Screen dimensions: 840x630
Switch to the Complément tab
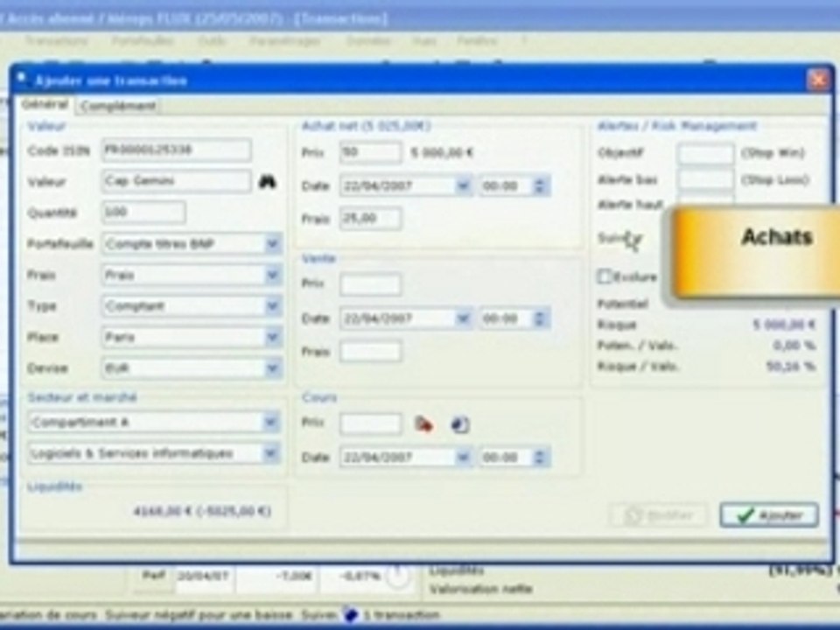click(x=118, y=106)
